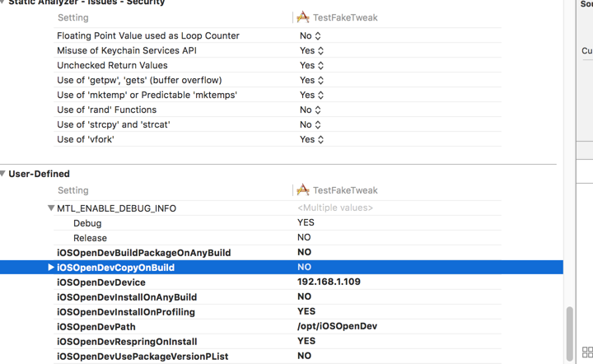
Task: Open 'mktemp' or Predictable 'mktemps' value popup
Action: pyautogui.click(x=312, y=96)
